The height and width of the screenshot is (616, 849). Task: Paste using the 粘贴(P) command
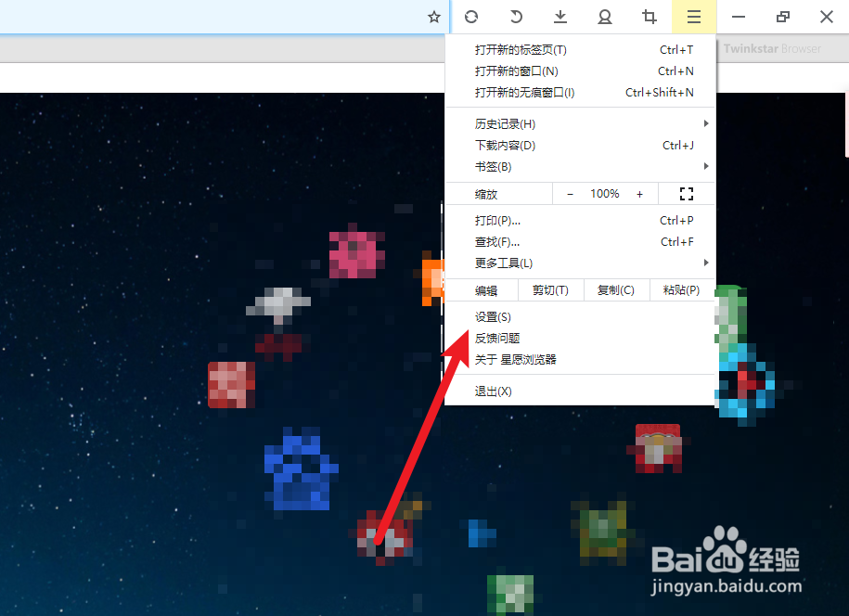pos(681,289)
